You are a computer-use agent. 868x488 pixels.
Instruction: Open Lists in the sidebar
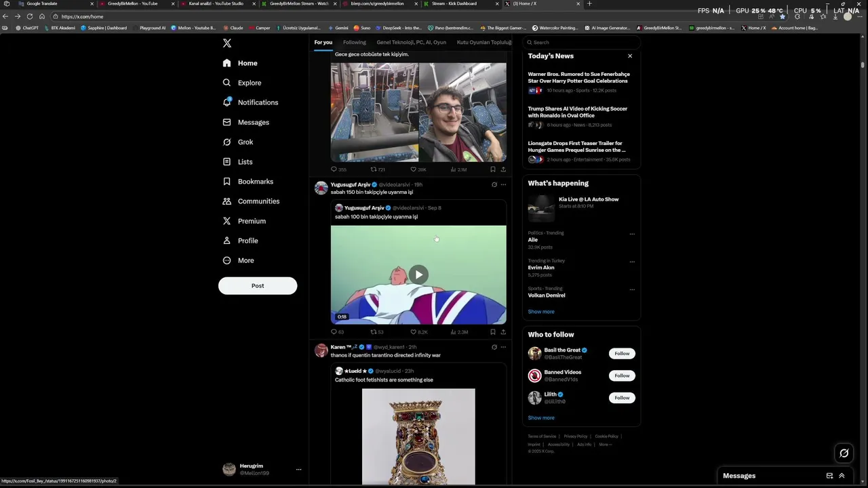coord(237,162)
